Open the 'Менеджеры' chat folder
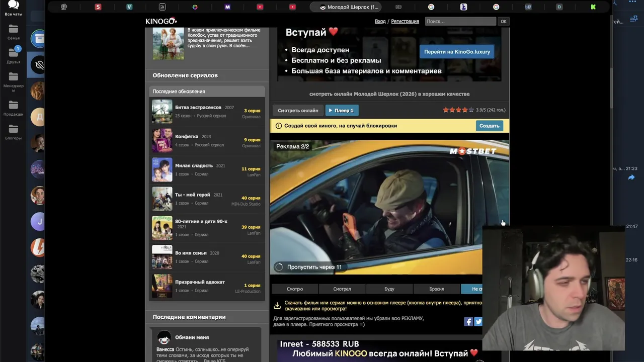 coord(14,81)
